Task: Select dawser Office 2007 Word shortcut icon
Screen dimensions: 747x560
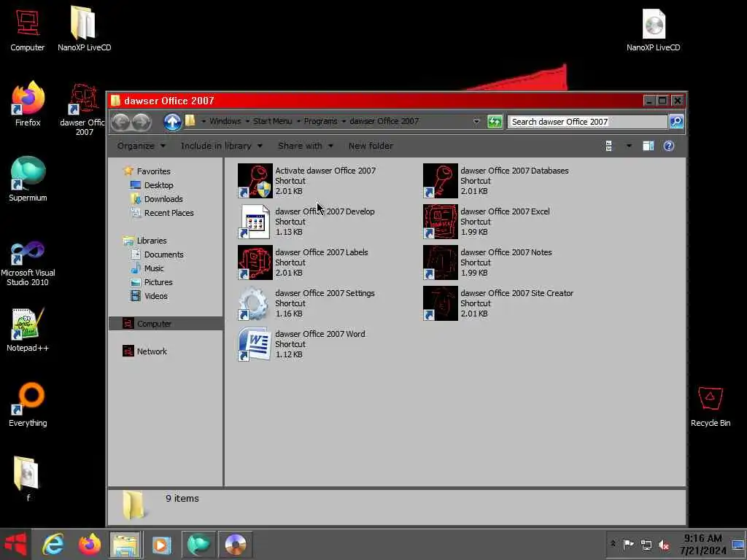Action: [255, 345]
